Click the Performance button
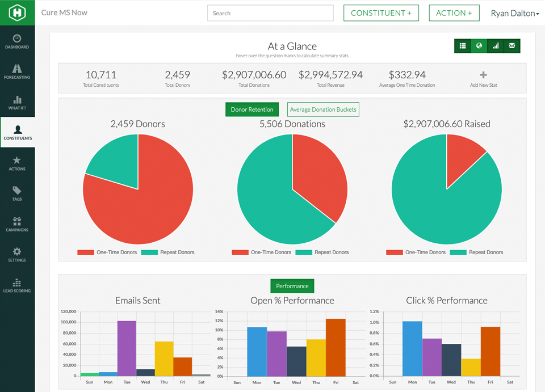The width and height of the screenshot is (545, 392). pyautogui.click(x=292, y=286)
